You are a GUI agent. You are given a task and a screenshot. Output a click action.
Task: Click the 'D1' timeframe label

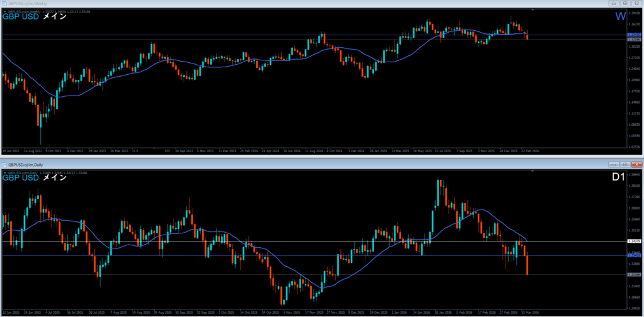(x=618, y=177)
